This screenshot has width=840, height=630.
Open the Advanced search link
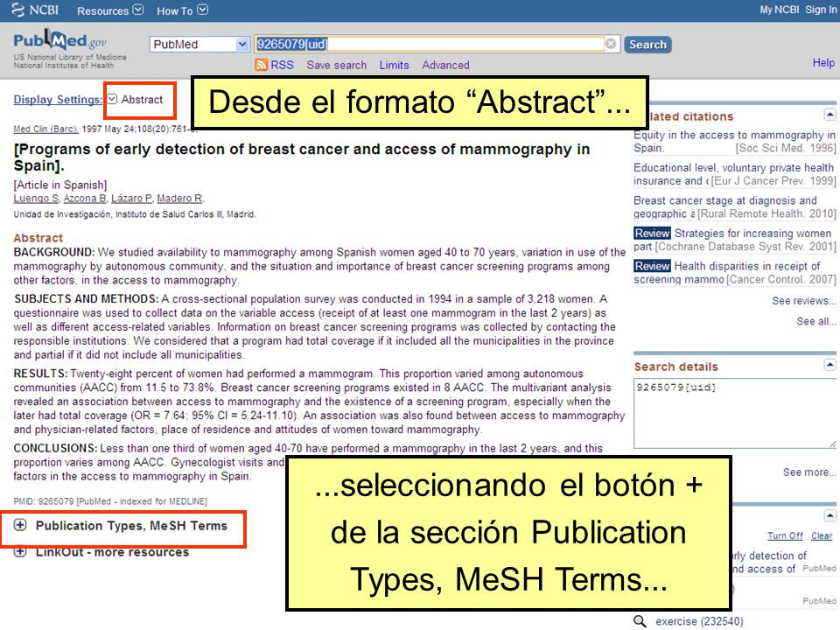tap(445, 65)
